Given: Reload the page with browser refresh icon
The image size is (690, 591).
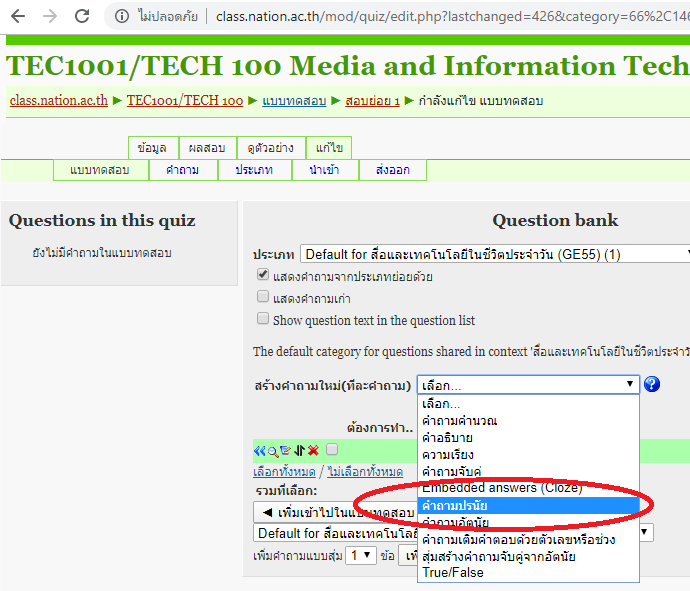Looking at the screenshot, I should [83, 16].
